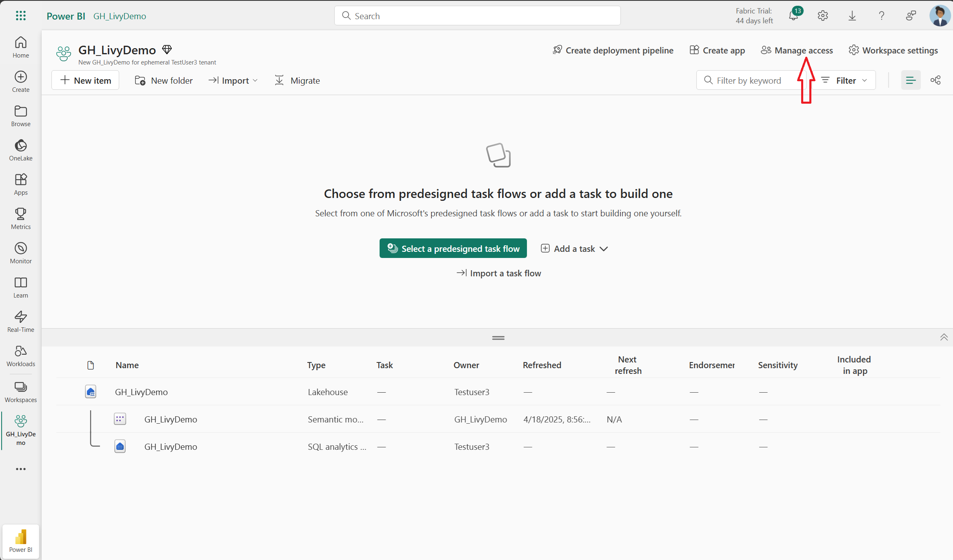Viewport: 953px width, 560px height.
Task: Click the app launcher grid icon
Action: pyautogui.click(x=20, y=16)
